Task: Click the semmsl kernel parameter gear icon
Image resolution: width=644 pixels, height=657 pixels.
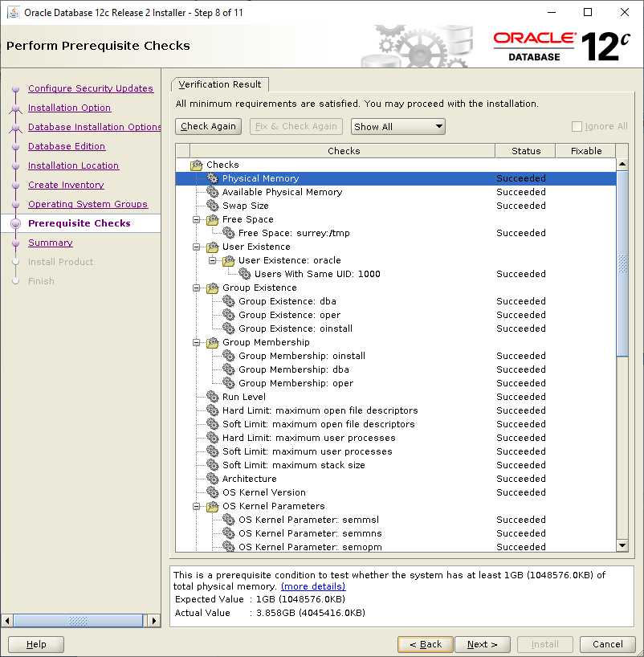Action: point(229,520)
